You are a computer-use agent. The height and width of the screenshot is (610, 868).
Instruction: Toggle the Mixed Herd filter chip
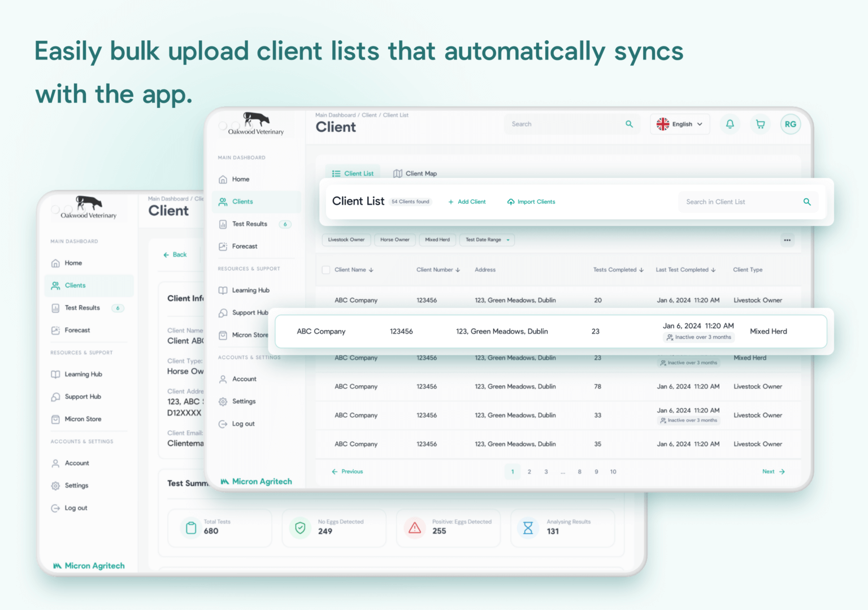pyautogui.click(x=437, y=240)
